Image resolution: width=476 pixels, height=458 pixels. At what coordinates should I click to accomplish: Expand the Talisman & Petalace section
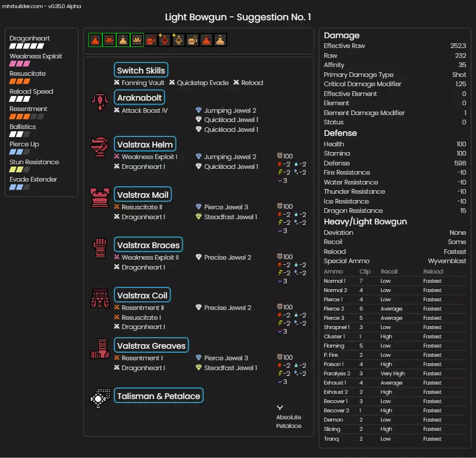tap(158, 396)
